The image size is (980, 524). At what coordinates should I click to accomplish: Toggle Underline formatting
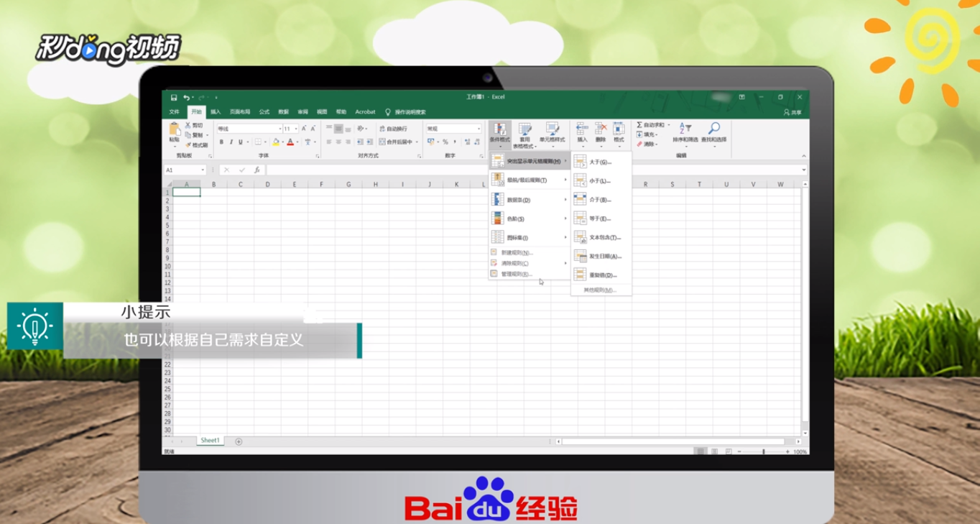pyautogui.click(x=241, y=142)
